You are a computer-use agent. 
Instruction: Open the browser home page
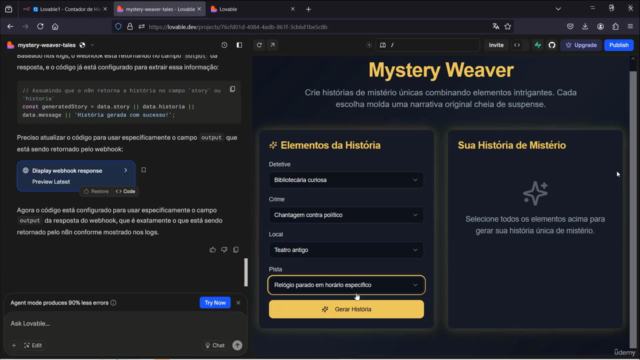coord(55,27)
